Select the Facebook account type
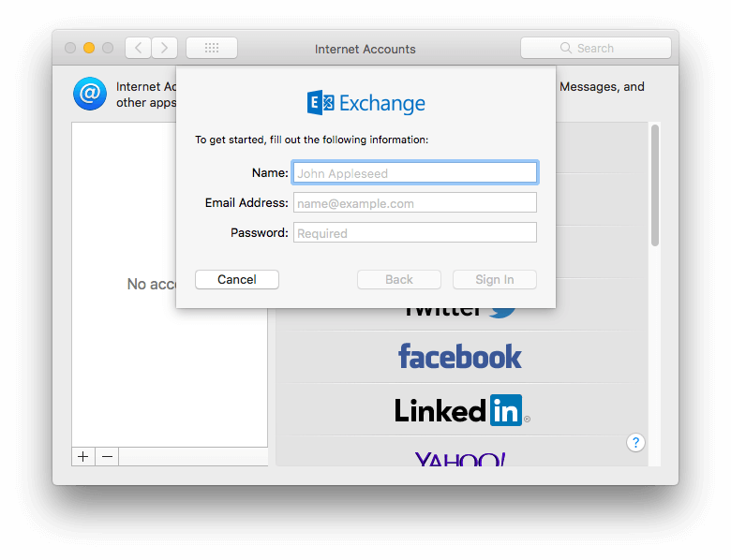The image size is (731, 560). tap(459, 358)
